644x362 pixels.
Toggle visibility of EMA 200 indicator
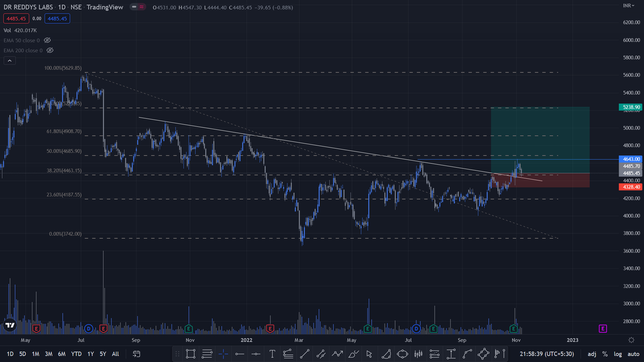point(50,50)
